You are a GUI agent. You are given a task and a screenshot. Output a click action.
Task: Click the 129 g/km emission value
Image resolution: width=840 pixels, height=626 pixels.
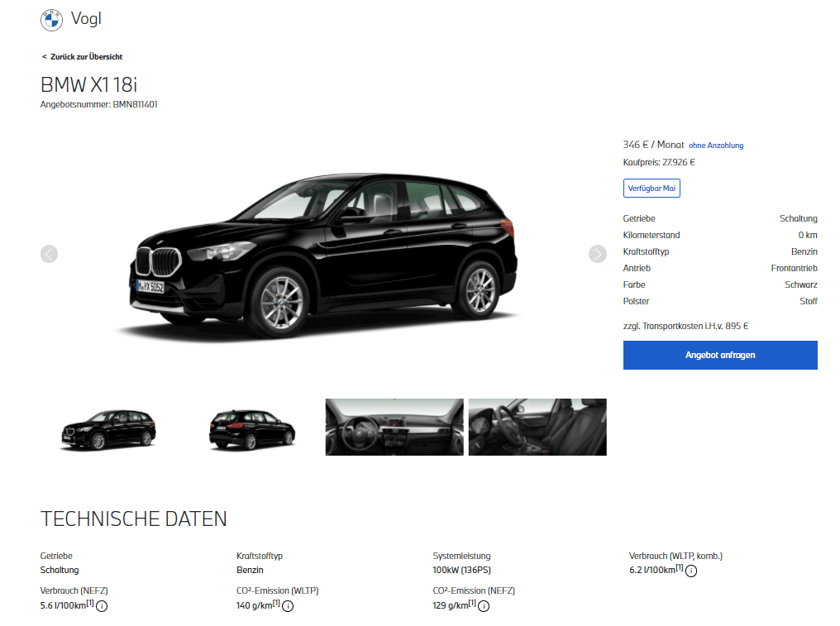click(x=451, y=605)
